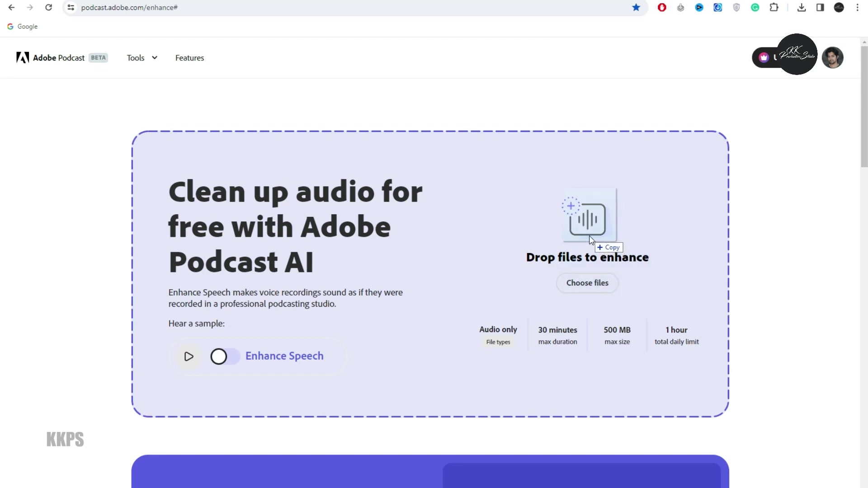This screenshot has height=488, width=868.
Task: Click the page vertical scrollbar thumb
Action: 864,106
